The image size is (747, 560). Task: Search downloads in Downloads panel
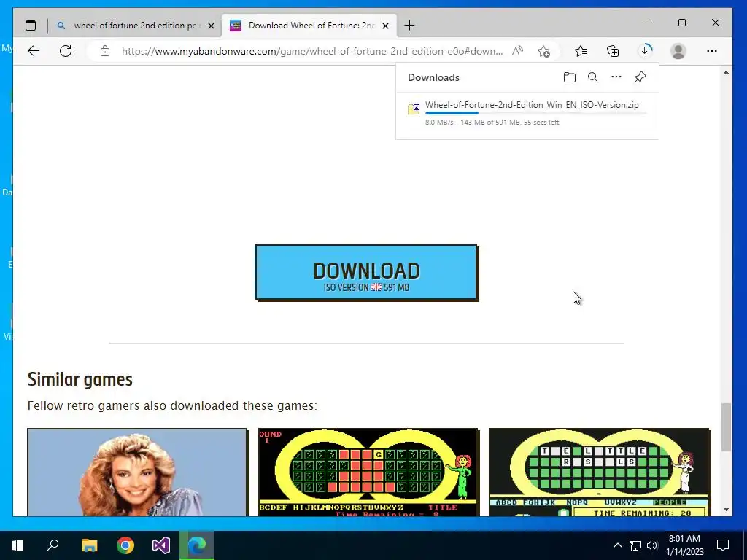pos(592,77)
